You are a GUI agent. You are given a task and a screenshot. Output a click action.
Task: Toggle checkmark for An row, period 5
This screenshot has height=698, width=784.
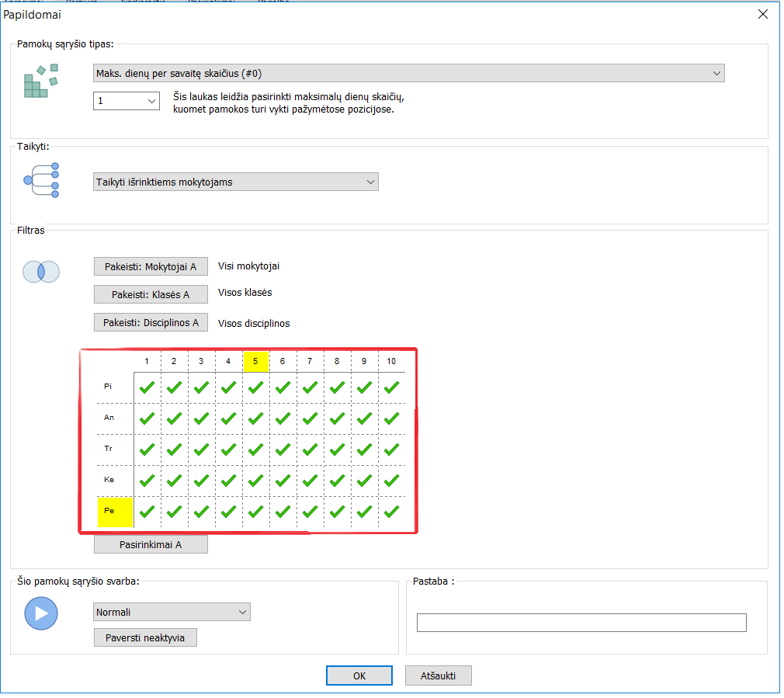pyautogui.click(x=255, y=418)
